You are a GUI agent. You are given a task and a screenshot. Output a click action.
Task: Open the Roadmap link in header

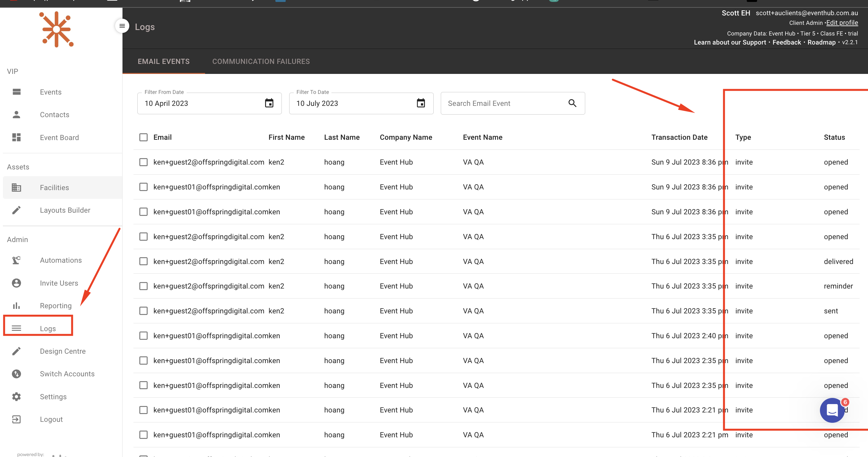tap(821, 42)
